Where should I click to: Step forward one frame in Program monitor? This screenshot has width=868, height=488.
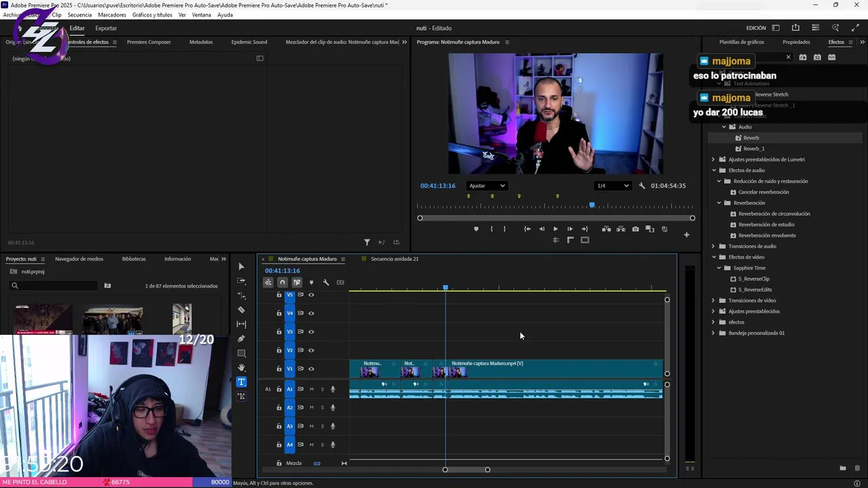[x=570, y=229]
